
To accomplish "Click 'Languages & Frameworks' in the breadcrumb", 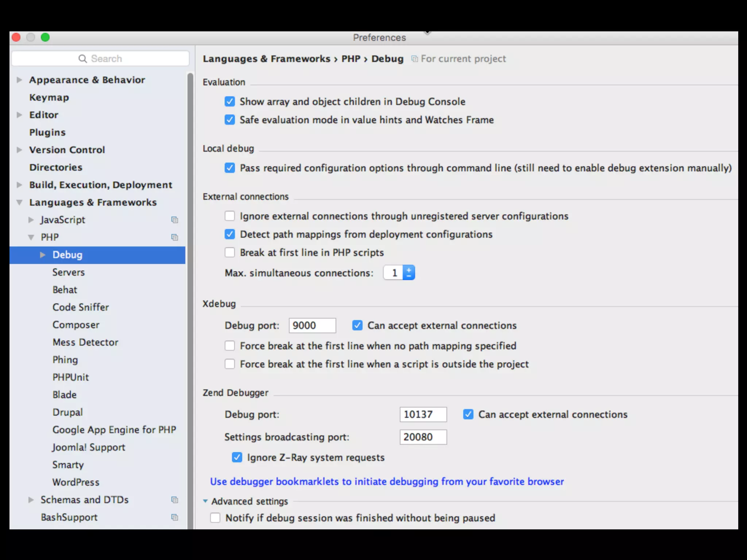I will [266, 59].
